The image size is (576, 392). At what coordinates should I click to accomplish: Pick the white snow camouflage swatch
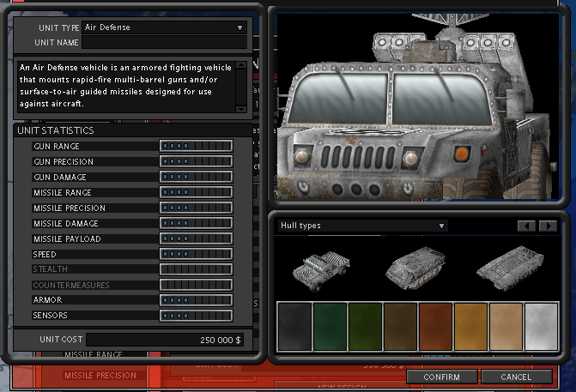pos(541,327)
